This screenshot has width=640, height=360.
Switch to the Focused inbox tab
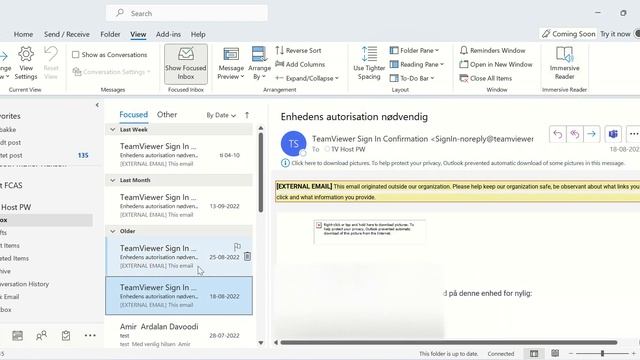[133, 115]
